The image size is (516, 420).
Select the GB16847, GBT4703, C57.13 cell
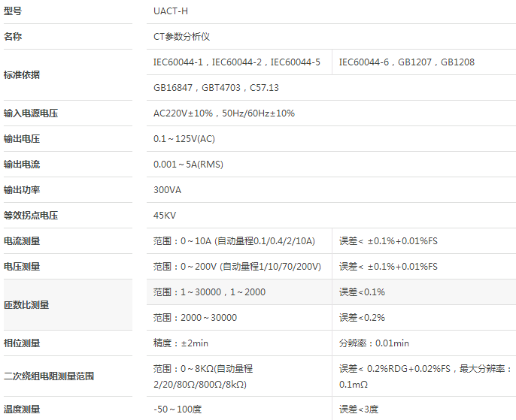pos(216,88)
